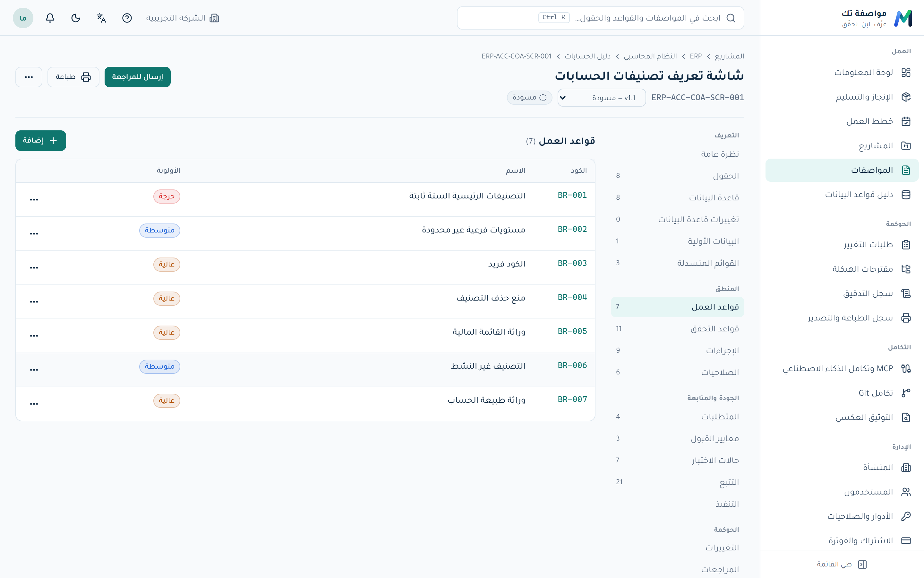The width and height of the screenshot is (924, 578).
Task: Click the user avatar "ما"
Action: click(23, 18)
